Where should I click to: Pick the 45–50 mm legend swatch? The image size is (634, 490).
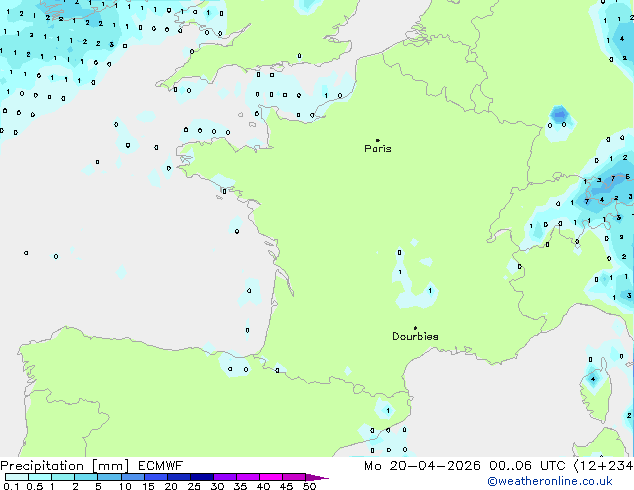[294, 477]
